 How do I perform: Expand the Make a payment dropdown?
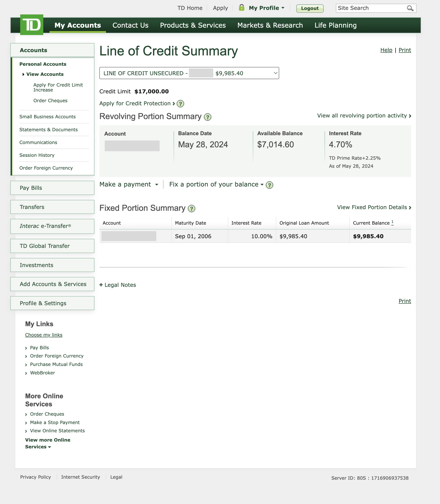pyautogui.click(x=129, y=185)
